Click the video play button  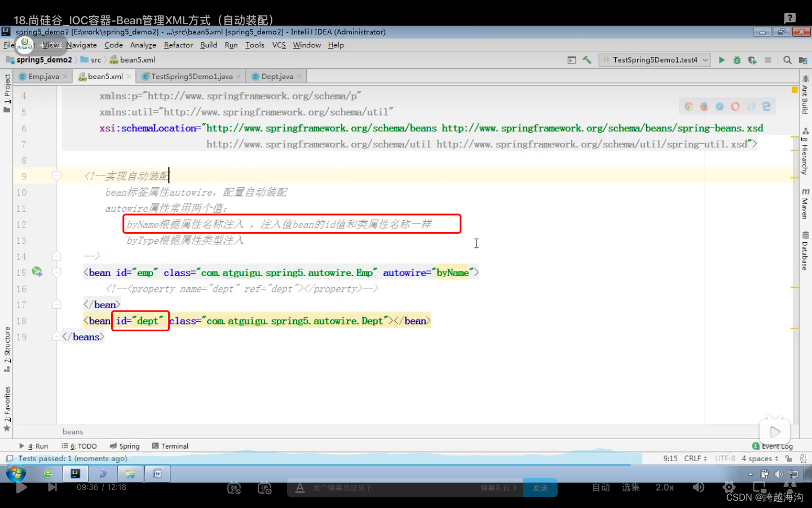tap(21, 487)
